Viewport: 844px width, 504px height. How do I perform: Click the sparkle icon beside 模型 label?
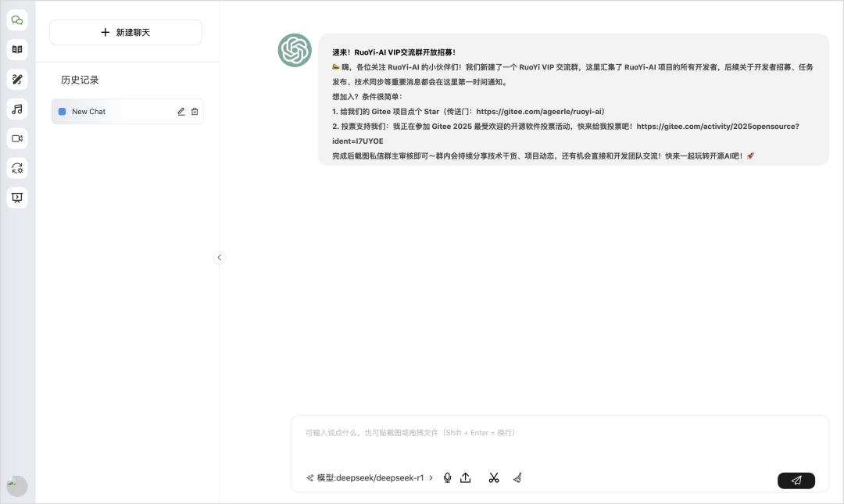tap(309, 477)
